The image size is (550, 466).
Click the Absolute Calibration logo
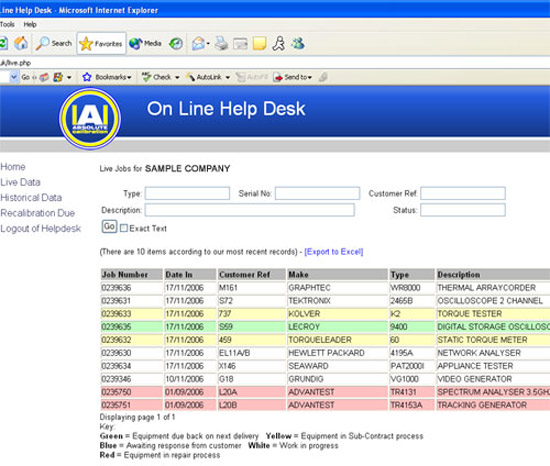click(90, 119)
